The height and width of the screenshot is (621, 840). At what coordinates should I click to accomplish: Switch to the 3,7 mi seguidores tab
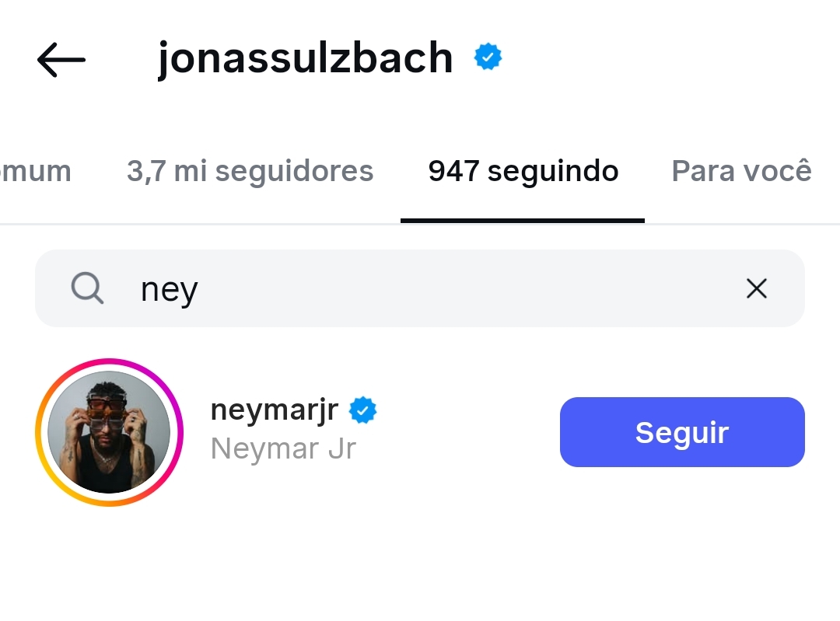[x=250, y=171]
